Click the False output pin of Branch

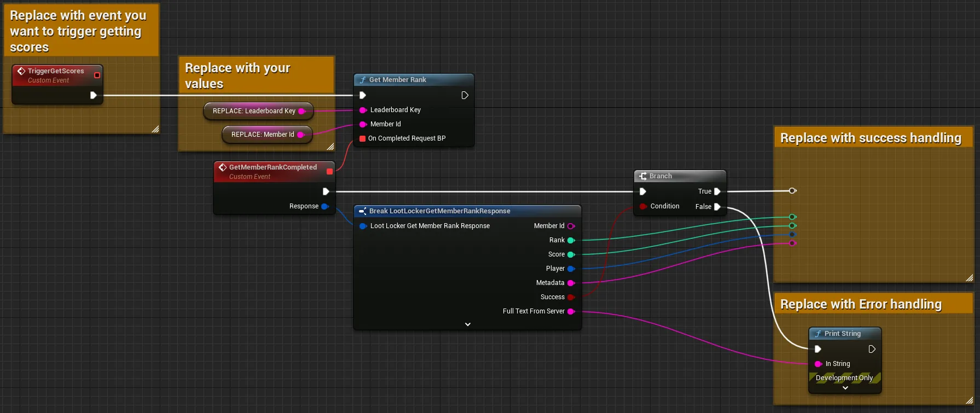717,207
